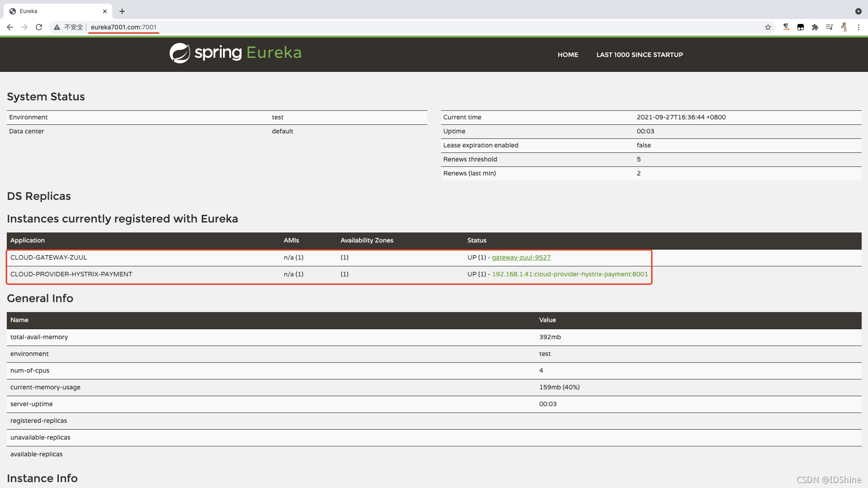868x488 pixels.
Task: Click the Uptime label in System Status
Action: 454,131
